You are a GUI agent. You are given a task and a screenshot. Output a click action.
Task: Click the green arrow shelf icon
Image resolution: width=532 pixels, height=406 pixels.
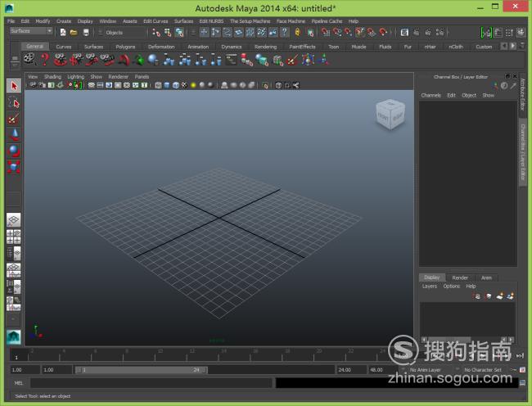pos(138,60)
